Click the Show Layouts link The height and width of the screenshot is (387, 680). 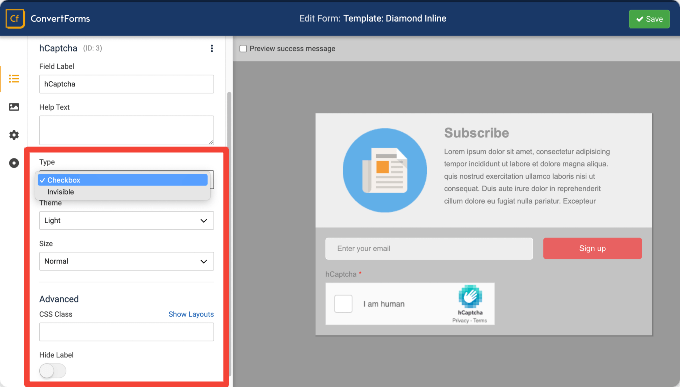pos(191,314)
